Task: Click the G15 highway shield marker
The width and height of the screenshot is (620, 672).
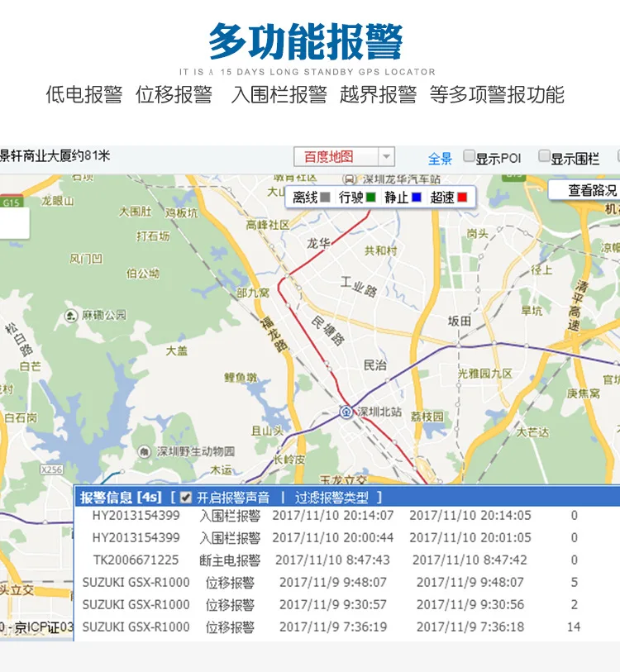Action: [x=12, y=202]
